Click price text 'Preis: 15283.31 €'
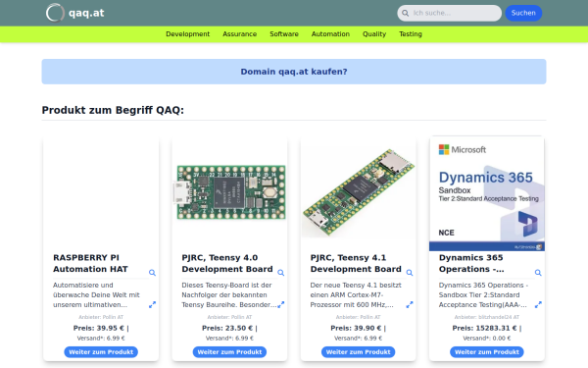This screenshot has height=368, width=588. [484, 328]
